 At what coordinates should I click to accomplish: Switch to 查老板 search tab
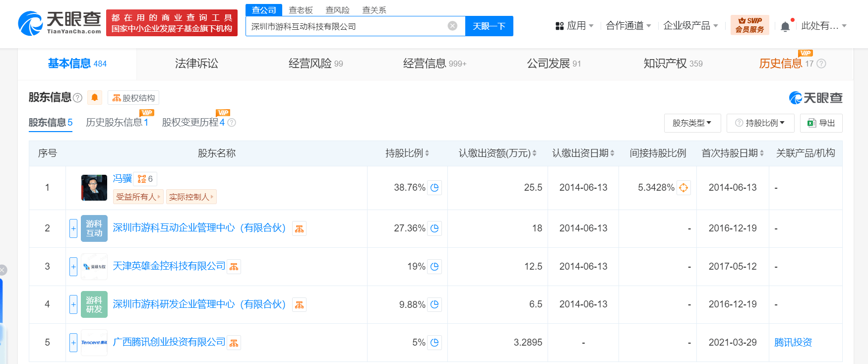(301, 10)
